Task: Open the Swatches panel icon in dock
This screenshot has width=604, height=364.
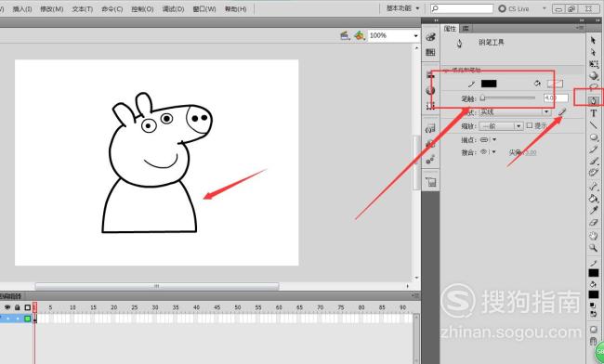Action: (x=430, y=52)
